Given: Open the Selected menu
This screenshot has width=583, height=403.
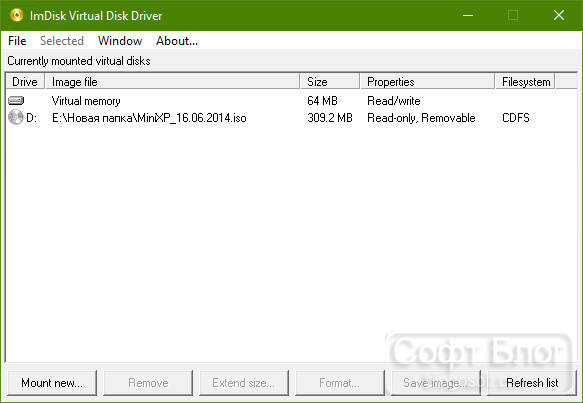Looking at the screenshot, I should tap(62, 41).
